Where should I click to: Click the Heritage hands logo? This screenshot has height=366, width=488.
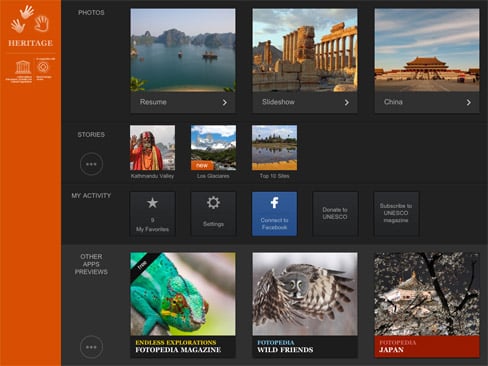point(30,19)
